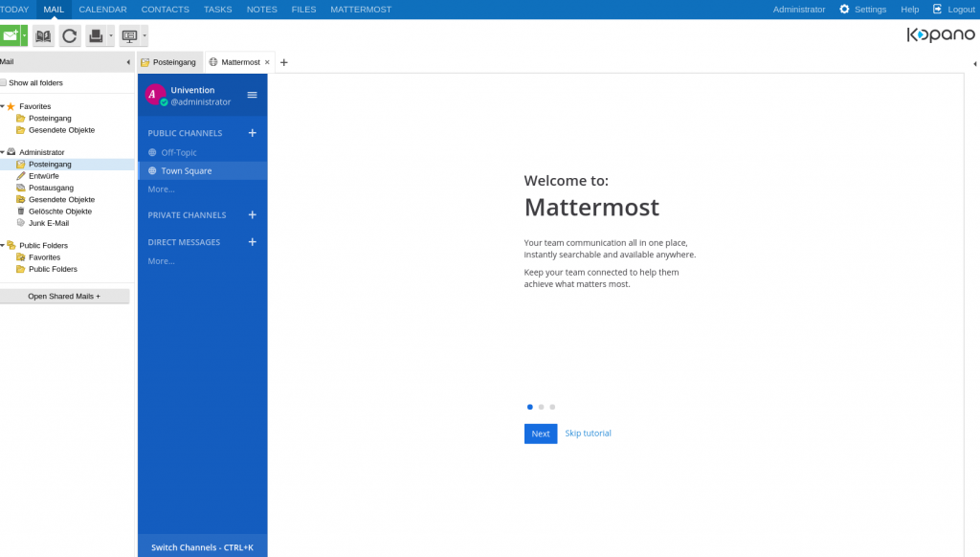Click Open Shared Mails button
This screenshot has width=980, height=557.
(x=64, y=297)
